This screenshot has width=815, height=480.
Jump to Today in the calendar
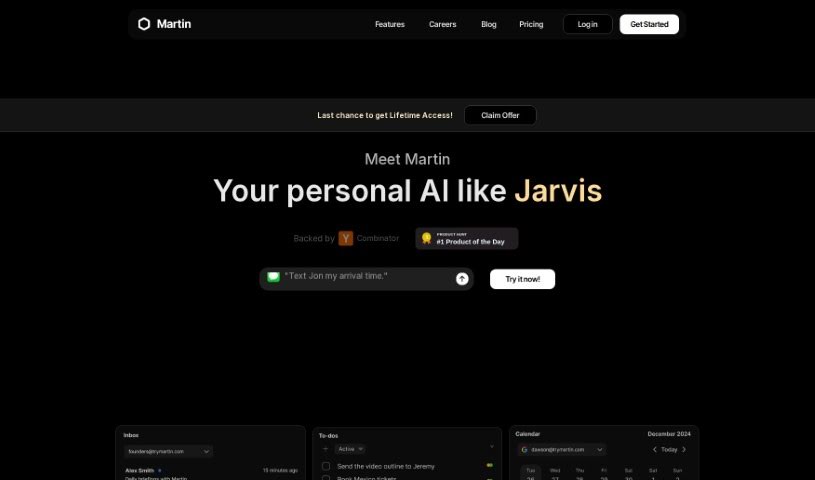(669, 450)
